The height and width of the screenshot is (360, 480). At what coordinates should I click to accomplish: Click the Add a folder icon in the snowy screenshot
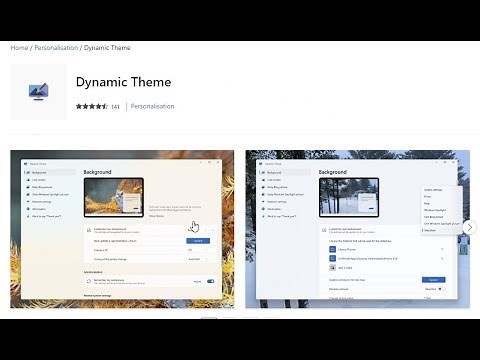(x=332, y=267)
